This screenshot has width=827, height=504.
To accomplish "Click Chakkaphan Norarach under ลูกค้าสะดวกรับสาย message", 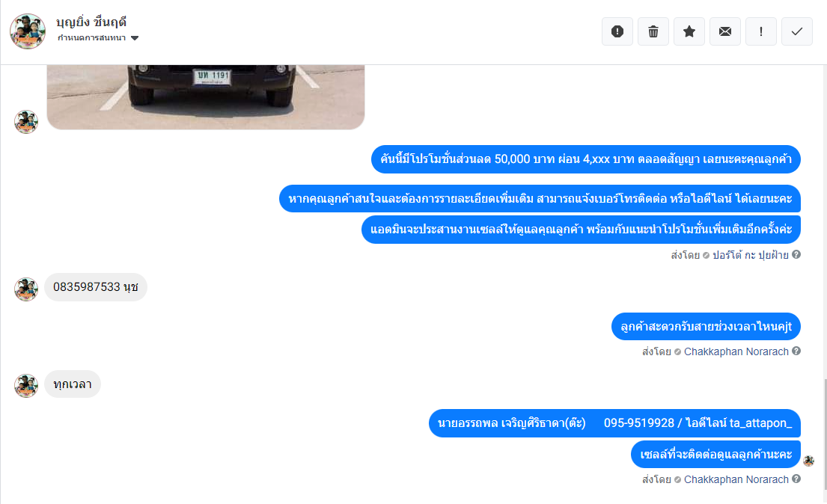I will (736, 351).
